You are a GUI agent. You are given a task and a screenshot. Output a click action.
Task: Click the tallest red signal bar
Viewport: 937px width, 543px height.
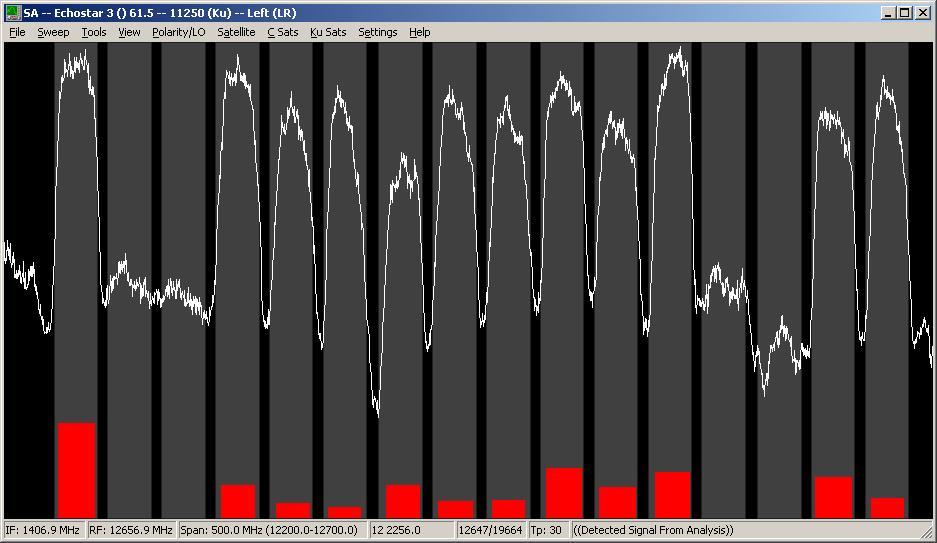pyautogui.click(x=76, y=470)
